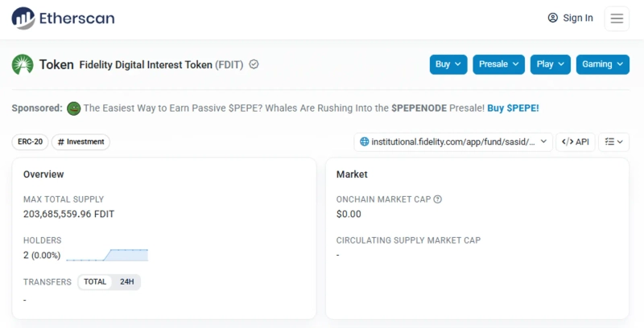This screenshot has height=328, width=644.
Task: Click the Onchain Market Cap help icon
Action: (x=438, y=199)
